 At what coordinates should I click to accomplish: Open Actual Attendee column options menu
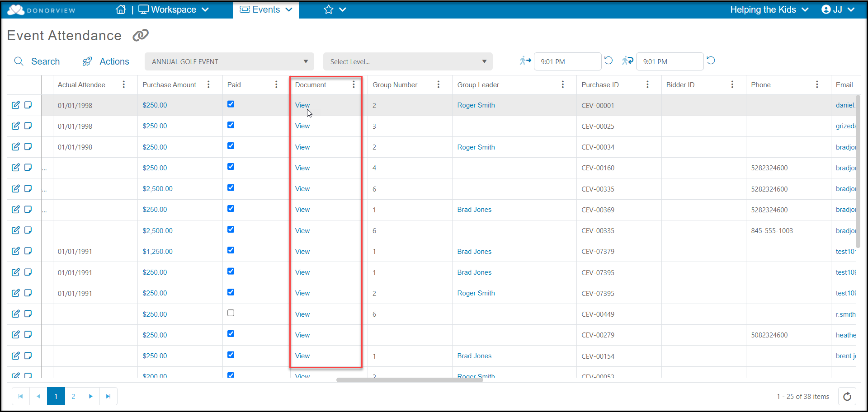(123, 84)
